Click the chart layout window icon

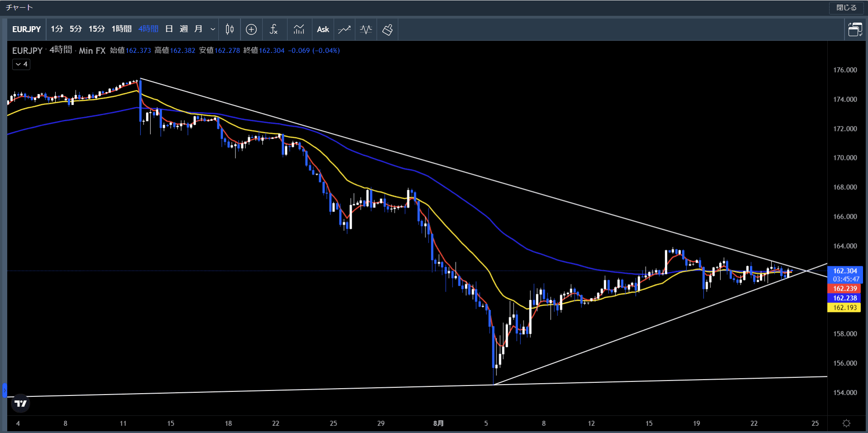click(x=855, y=29)
